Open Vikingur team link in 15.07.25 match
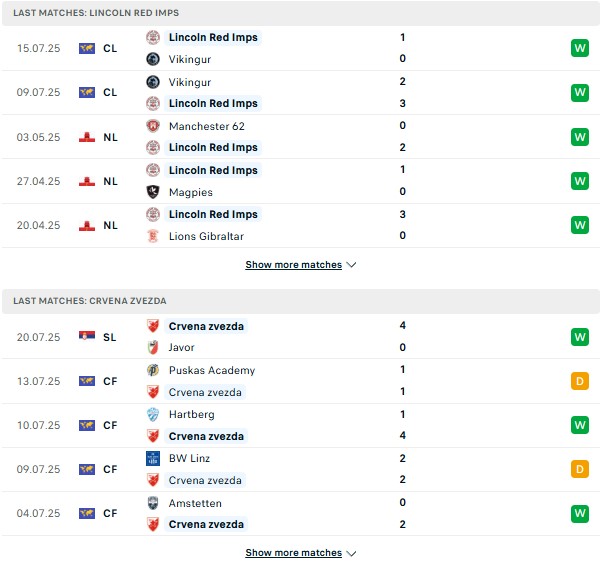 pyautogui.click(x=190, y=59)
